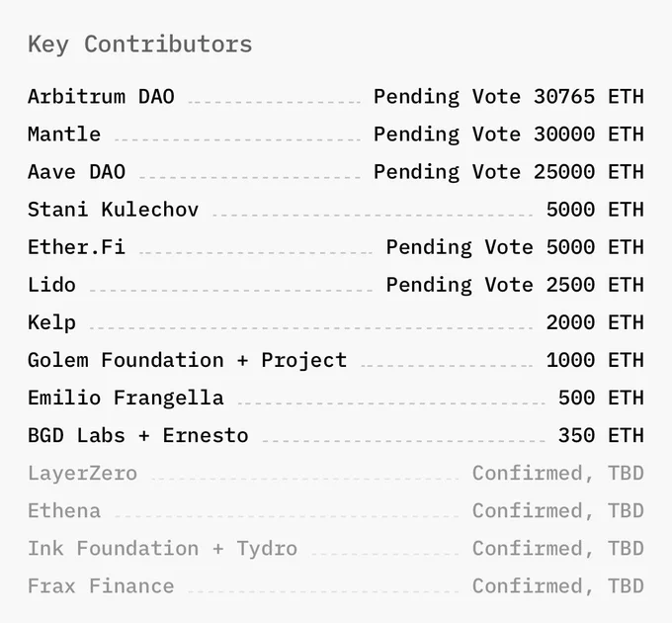Click Golem Foundation + Project entry
Viewport: 672px width, 623px height.
[188, 361]
